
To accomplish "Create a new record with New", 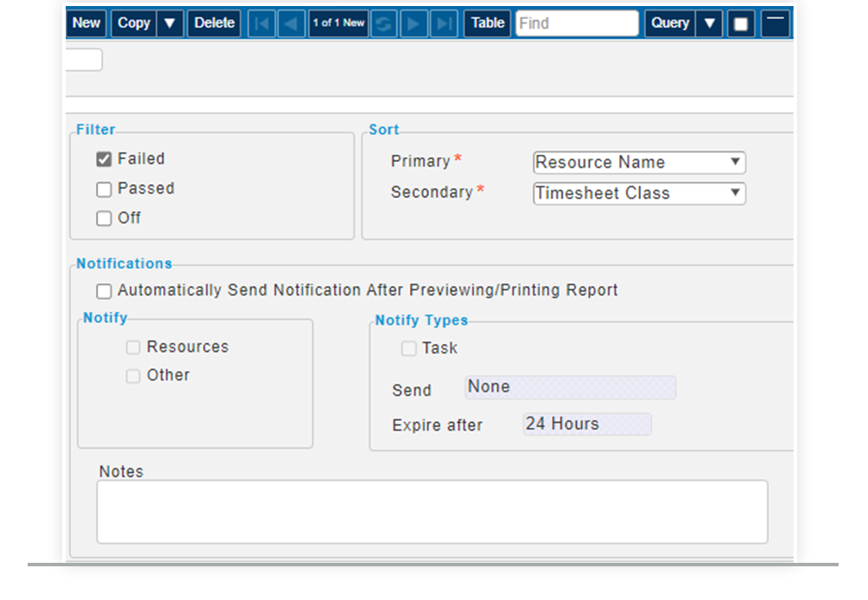I will coord(86,23).
